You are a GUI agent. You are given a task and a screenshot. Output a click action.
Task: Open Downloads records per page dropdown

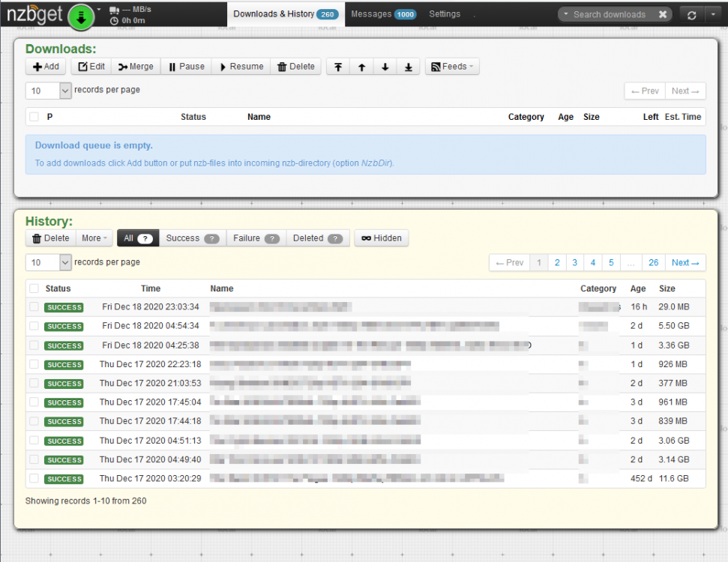pyautogui.click(x=48, y=91)
